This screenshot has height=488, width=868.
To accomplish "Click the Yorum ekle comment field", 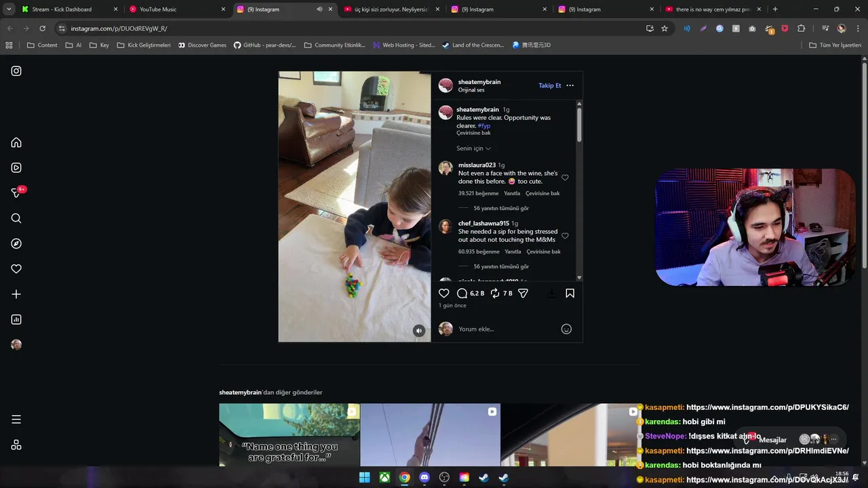I will pyautogui.click(x=505, y=329).
